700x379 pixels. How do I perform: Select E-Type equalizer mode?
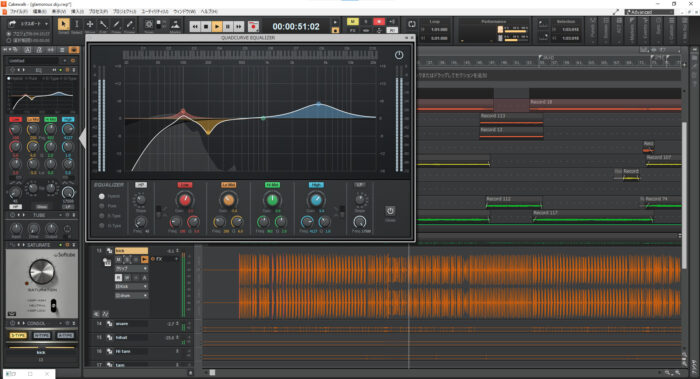102,216
